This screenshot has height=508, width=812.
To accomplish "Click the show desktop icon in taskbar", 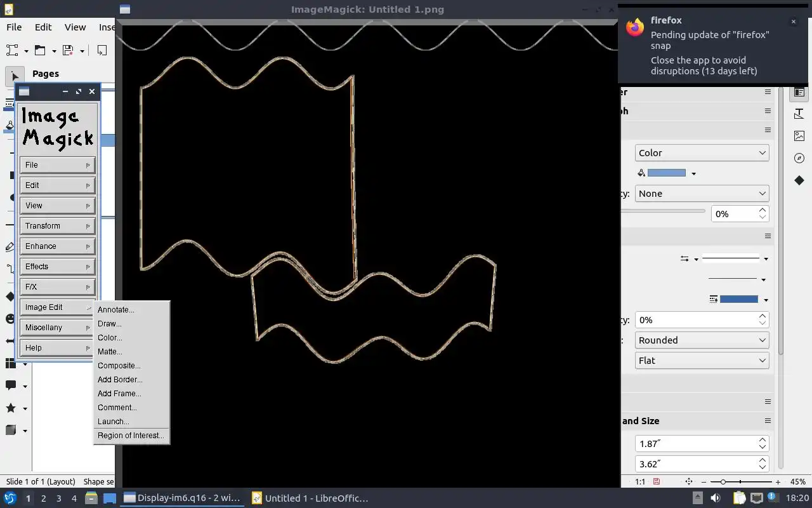I will coord(110,498).
